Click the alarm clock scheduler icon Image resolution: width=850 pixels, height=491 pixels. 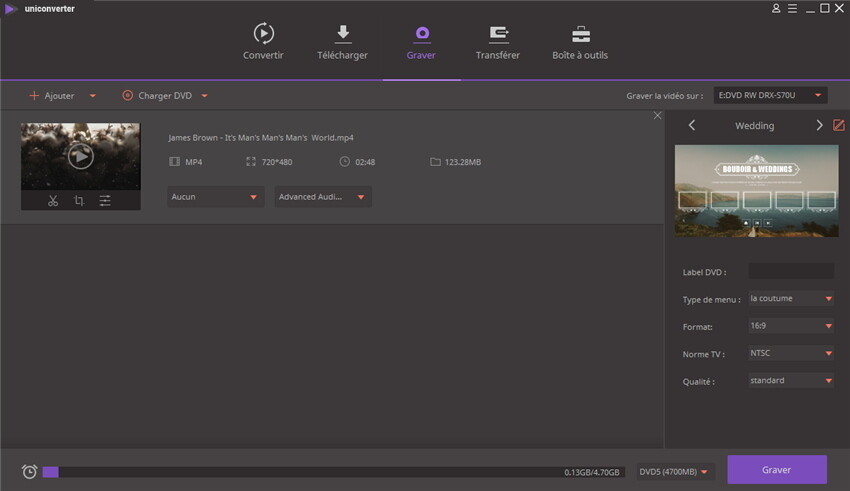tap(29, 471)
